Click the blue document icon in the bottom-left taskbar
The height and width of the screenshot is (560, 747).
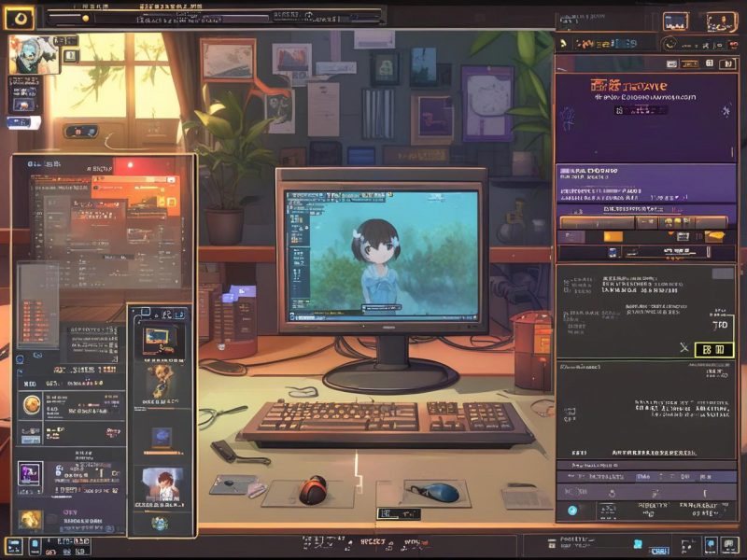click(35, 546)
